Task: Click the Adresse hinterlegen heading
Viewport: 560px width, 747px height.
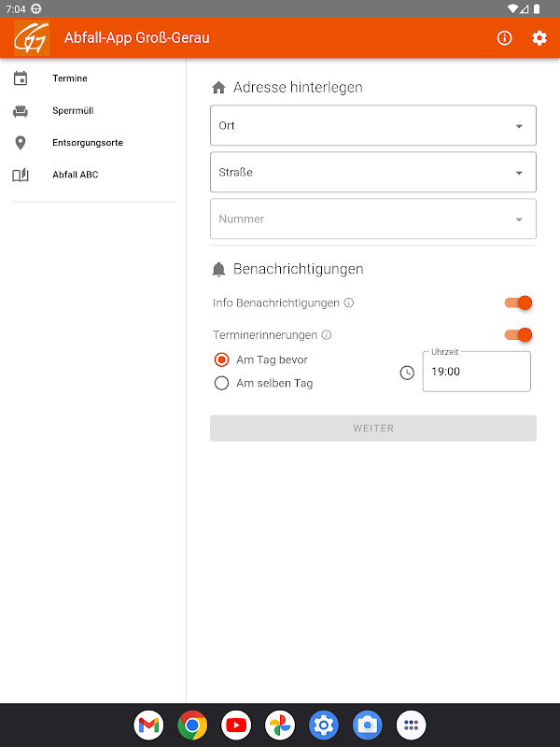Action: (x=298, y=88)
